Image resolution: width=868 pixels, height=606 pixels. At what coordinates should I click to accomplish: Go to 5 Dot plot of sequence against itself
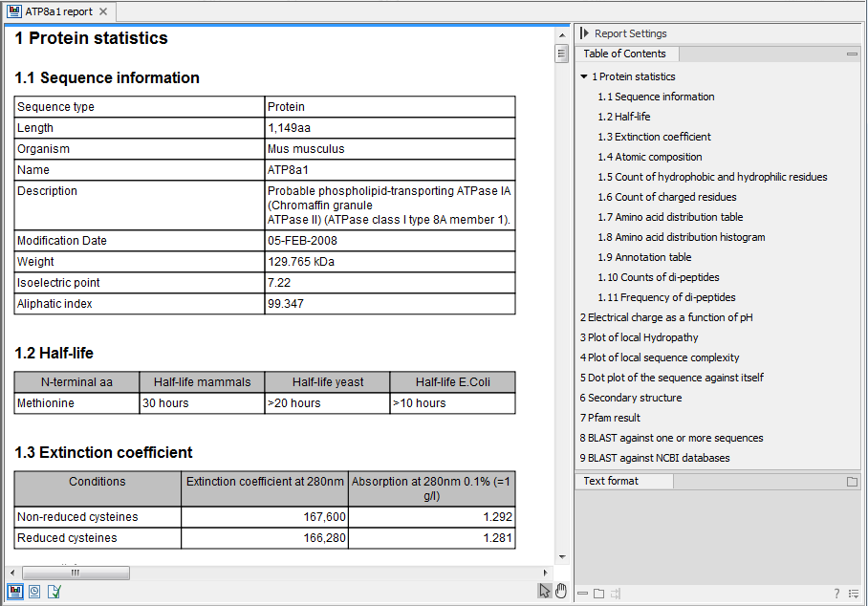[x=671, y=378]
